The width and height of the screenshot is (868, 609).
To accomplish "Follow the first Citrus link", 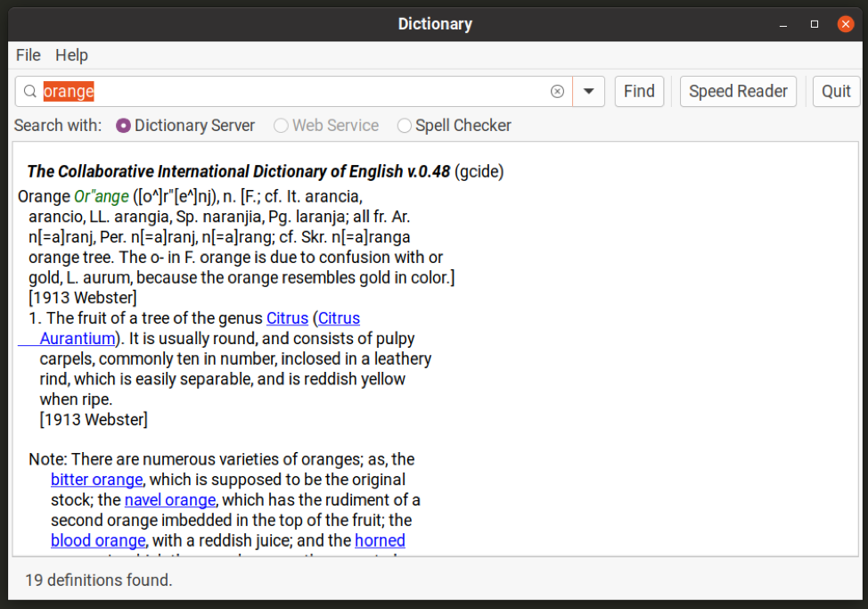I will [287, 318].
